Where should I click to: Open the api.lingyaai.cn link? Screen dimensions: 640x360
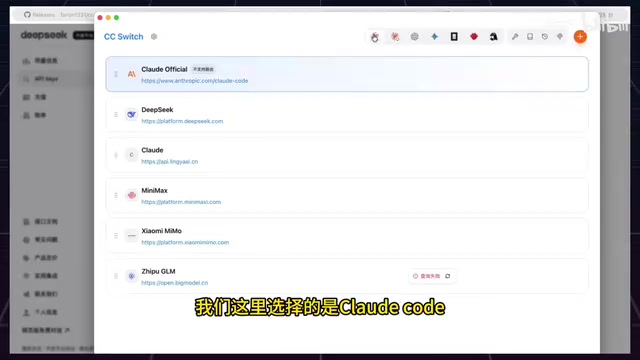[x=169, y=162]
